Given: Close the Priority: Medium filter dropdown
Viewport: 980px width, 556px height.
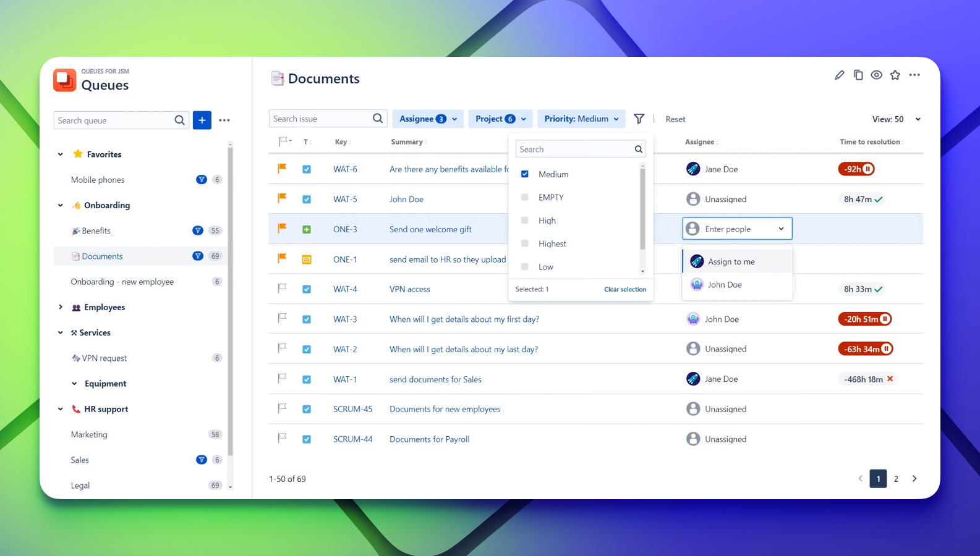Looking at the screenshot, I should tap(581, 119).
